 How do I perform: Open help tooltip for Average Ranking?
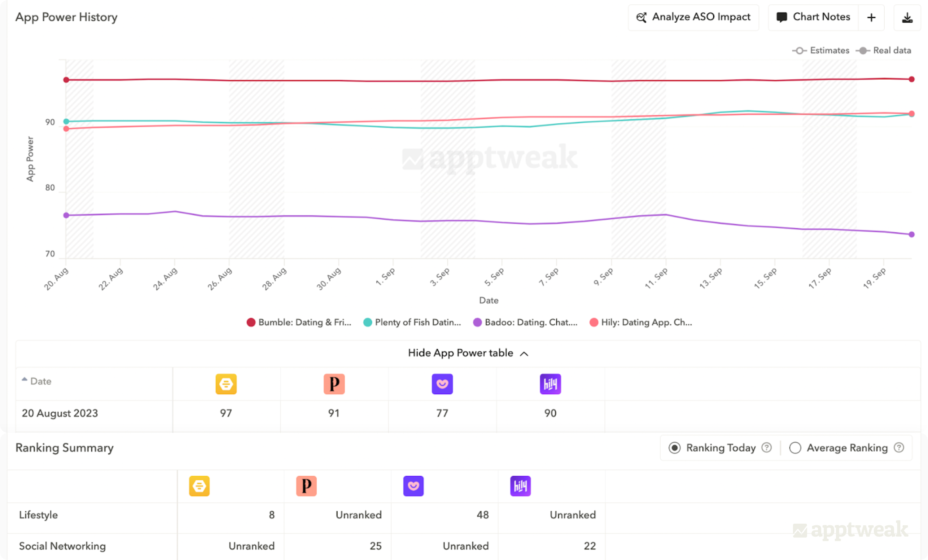coord(899,448)
